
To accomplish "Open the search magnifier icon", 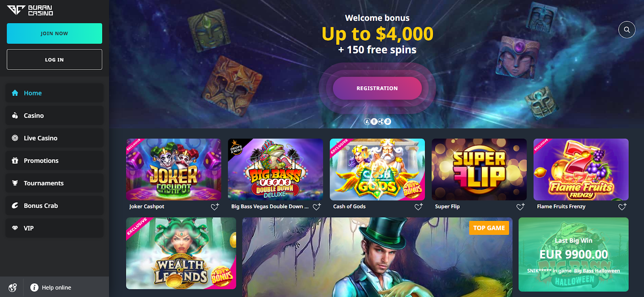I will point(627,29).
